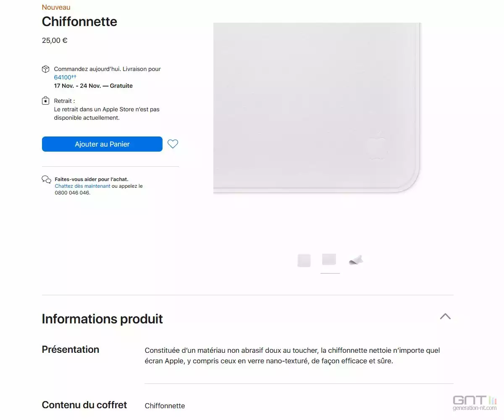This screenshot has width=504, height=420.
Task: Click the delivery box icon
Action: point(46,69)
